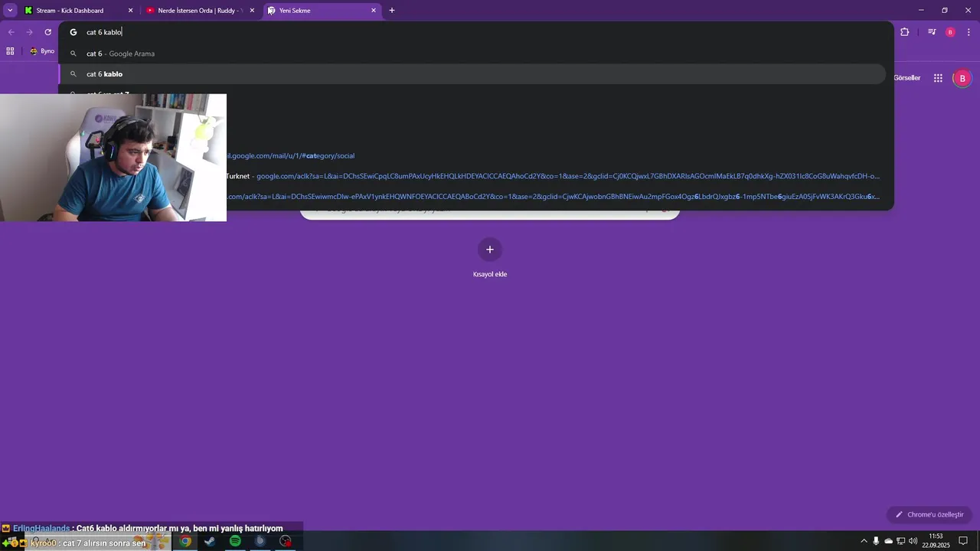Screen dimensions: 980x551
Task: Open the apps grid in bookmarks bar
Action: click(x=10, y=51)
